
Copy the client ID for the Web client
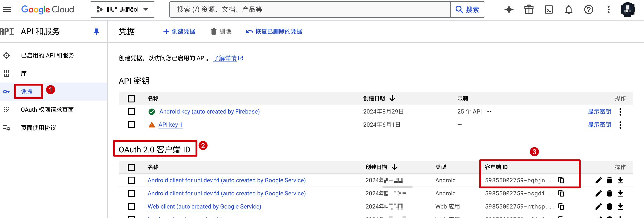[x=562, y=206]
